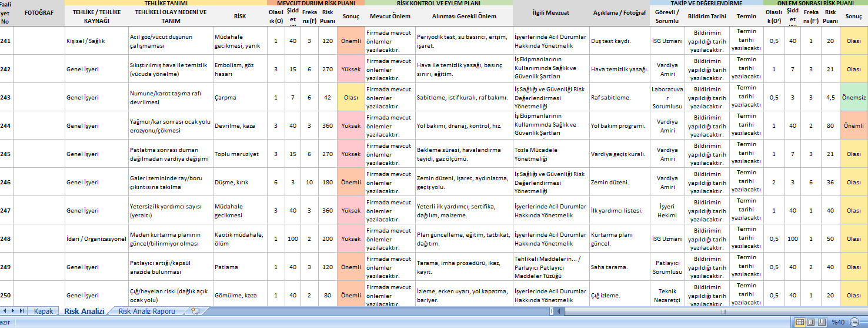Select the Patlayıcı Sorumlusu cell
868x328 pixels.
(x=667, y=267)
